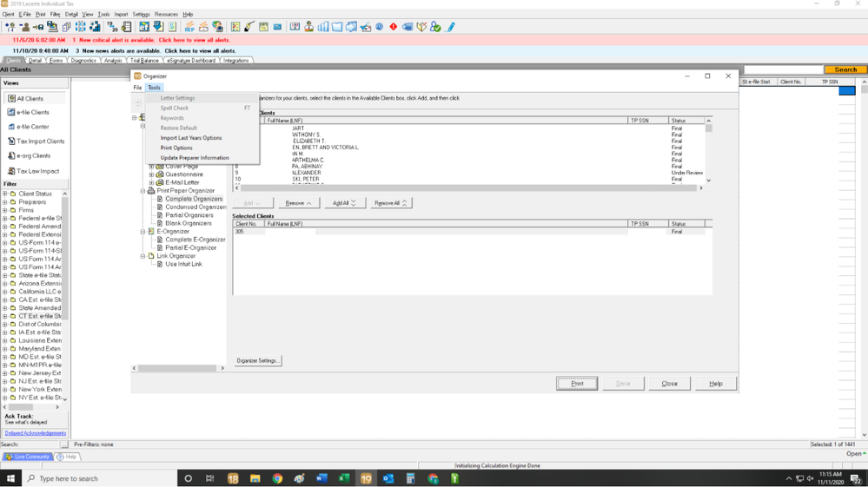This screenshot has width=868, height=487.
Task: Expand the Cover Page tree node
Action: [151, 167]
